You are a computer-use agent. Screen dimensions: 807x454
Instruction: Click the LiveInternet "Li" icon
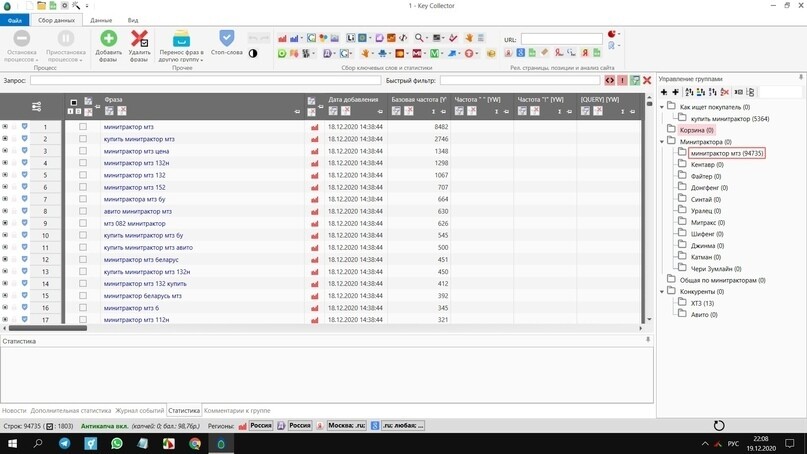350,38
